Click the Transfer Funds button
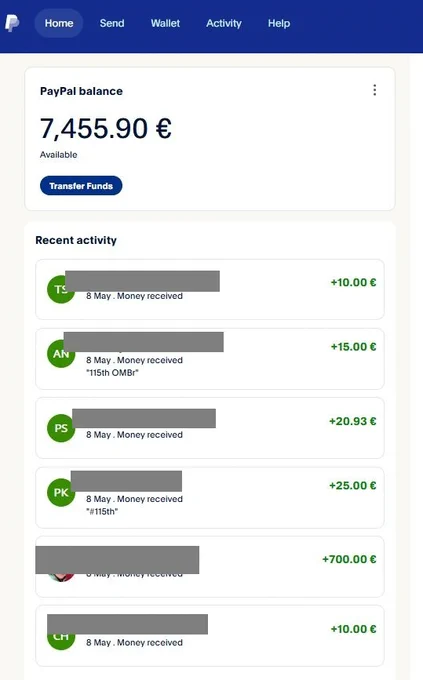423x680 pixels. (81, 186)
